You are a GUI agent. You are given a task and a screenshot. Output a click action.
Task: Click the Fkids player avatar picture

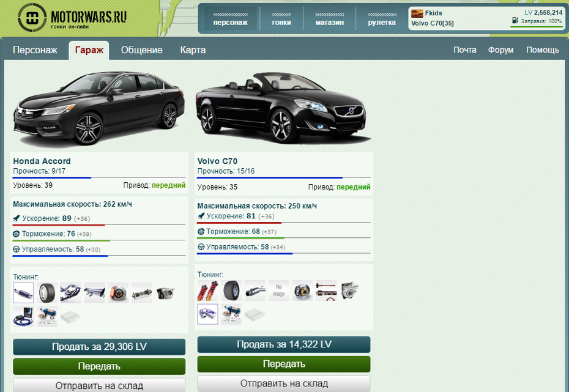[x=417, y=13]
